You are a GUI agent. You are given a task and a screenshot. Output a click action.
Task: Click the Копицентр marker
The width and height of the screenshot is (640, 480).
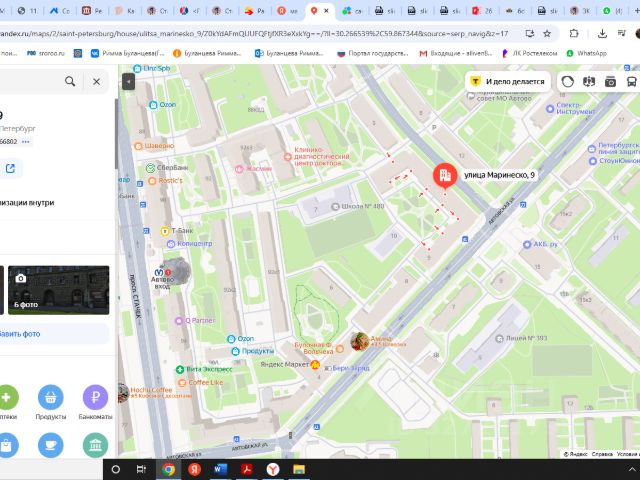pos(171,244)
